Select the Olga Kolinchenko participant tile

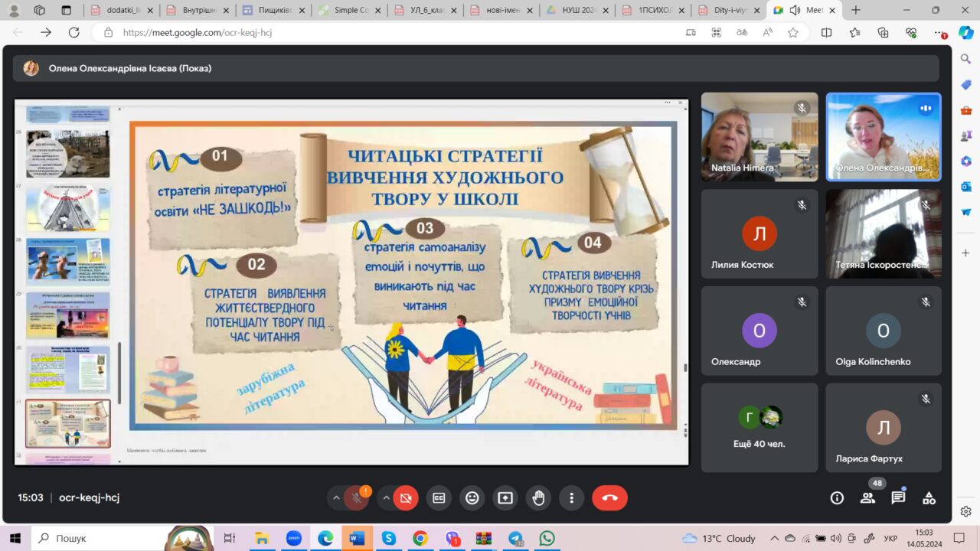(884, 331)
